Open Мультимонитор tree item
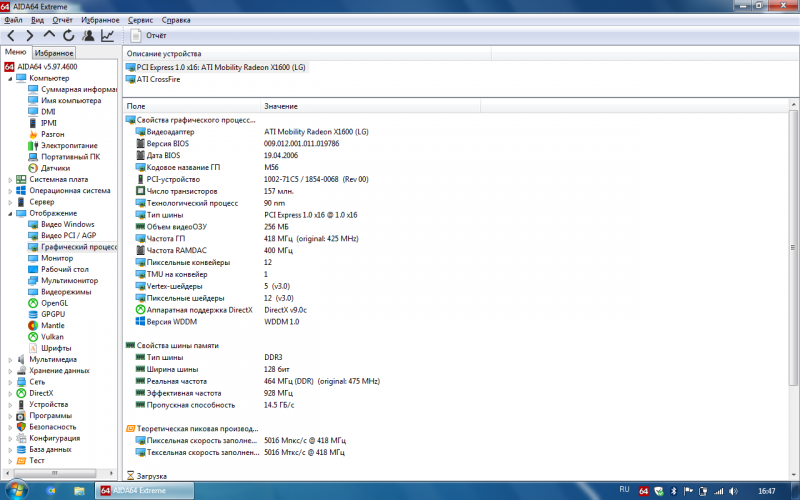 63,281
